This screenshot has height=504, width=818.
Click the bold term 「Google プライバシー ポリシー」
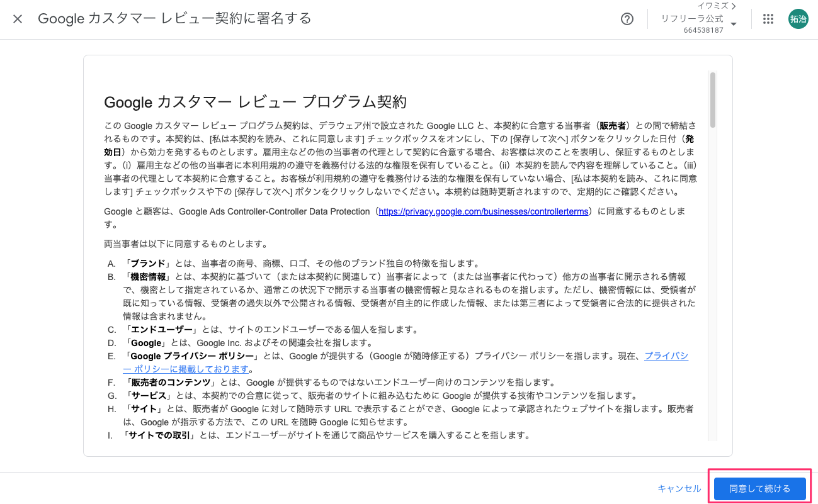pos(193,356)
